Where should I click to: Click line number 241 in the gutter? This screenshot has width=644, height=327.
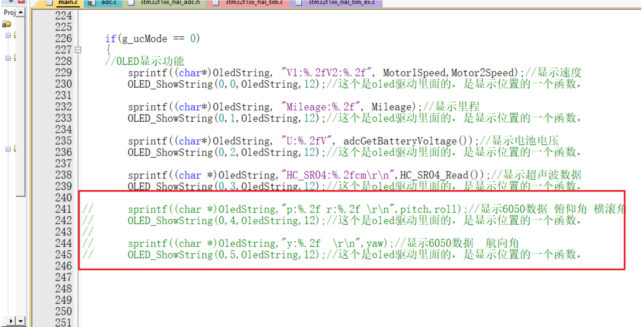(x=63, y=209)
